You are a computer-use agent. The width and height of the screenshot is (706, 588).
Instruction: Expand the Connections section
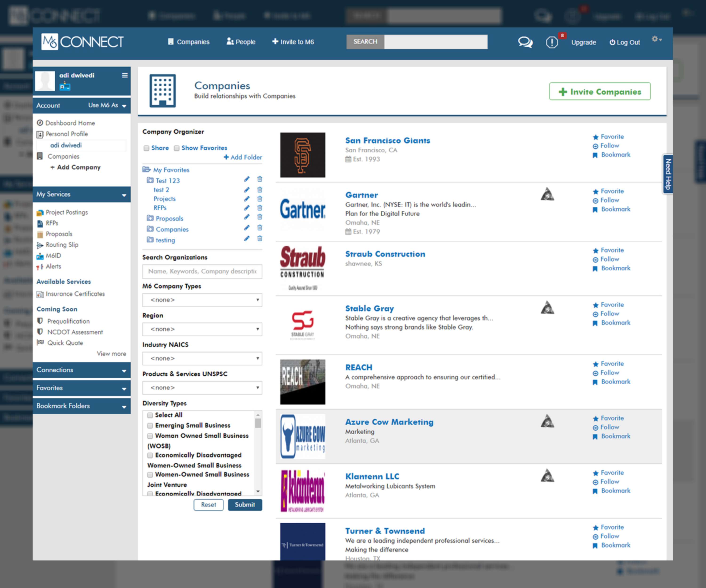pyautogui.click(x=81, y=370)
